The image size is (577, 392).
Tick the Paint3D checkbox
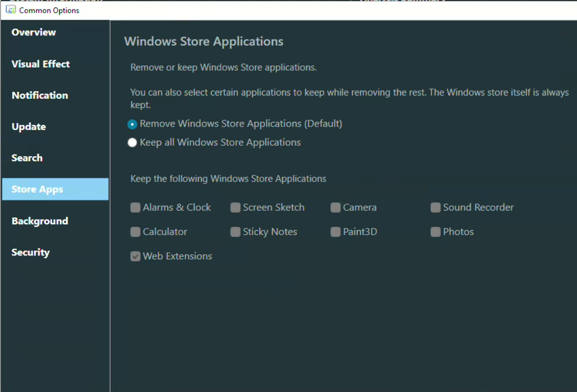(336, 232)
